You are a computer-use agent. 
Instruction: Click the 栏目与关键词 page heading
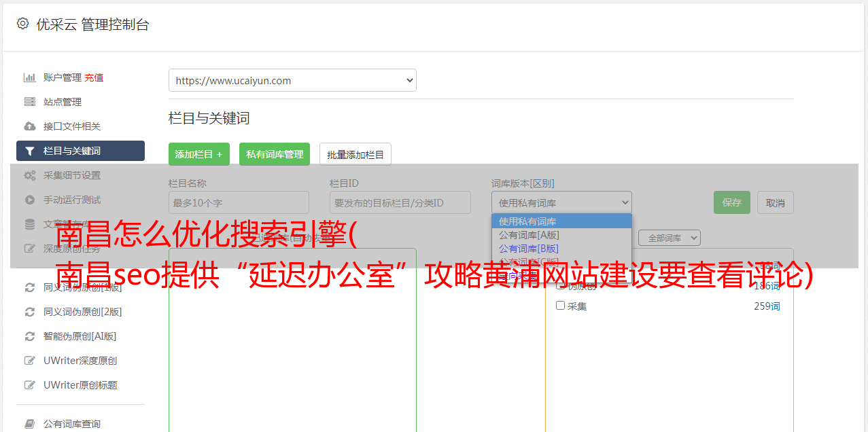209,118
